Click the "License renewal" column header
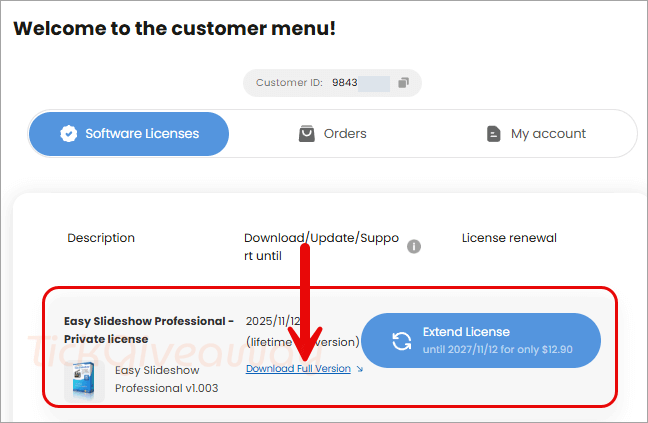 [x=509, y=238]
